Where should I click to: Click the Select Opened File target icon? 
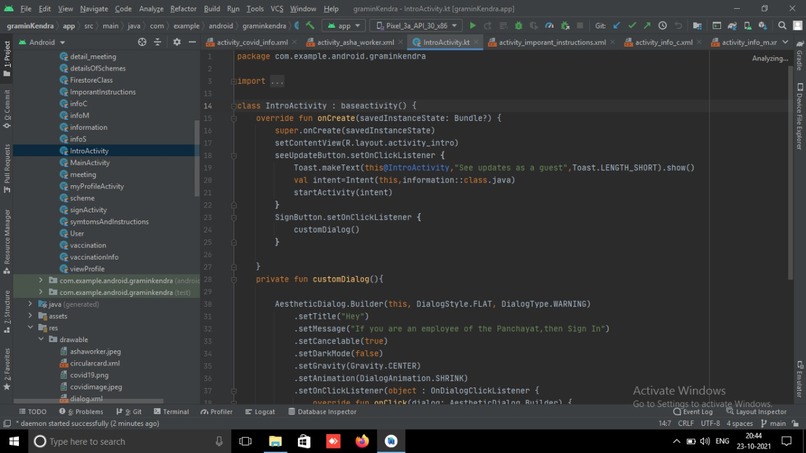tap(142, 42)
